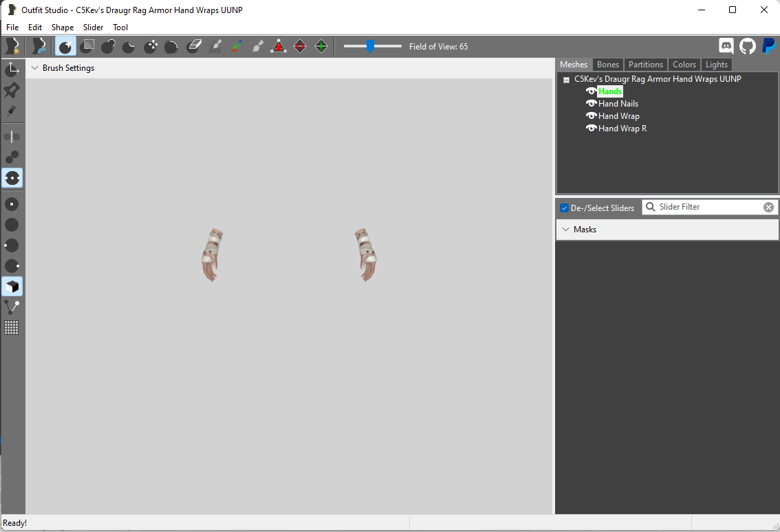Click the grid icon in left sidebar
Image resolution: width=780 pixels, height=532 pixels.
(12, 328)
